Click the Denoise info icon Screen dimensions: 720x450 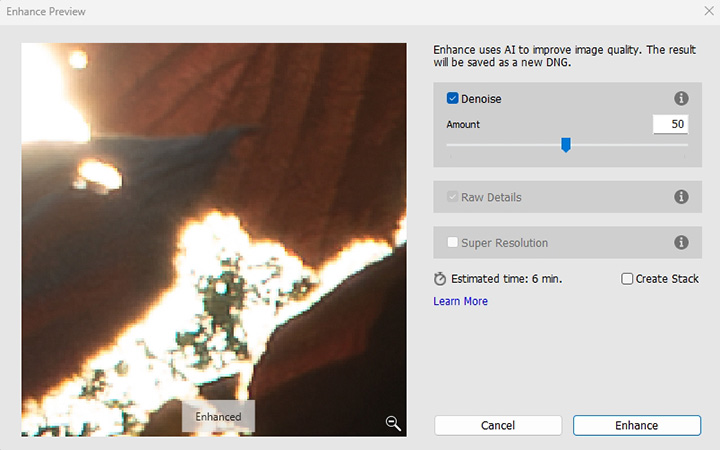tap(681, 99)
